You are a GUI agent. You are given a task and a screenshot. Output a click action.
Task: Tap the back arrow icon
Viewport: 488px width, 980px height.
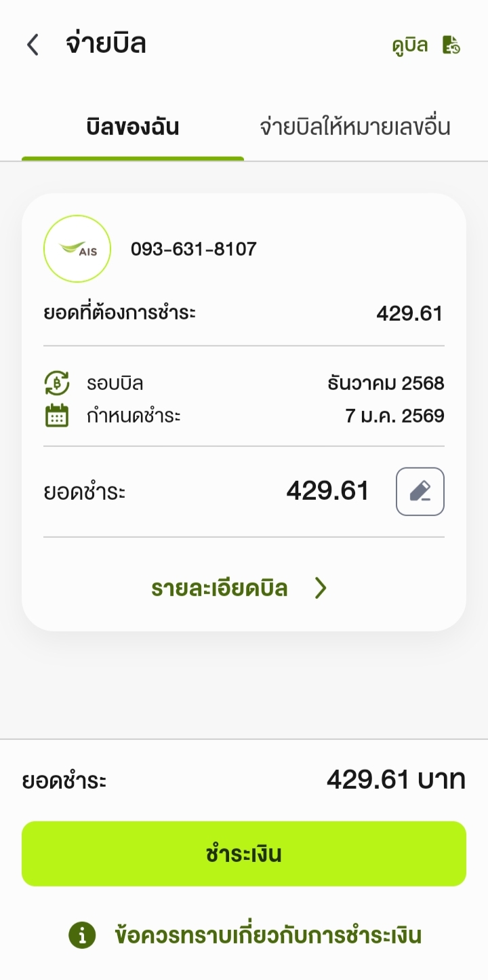33,45
